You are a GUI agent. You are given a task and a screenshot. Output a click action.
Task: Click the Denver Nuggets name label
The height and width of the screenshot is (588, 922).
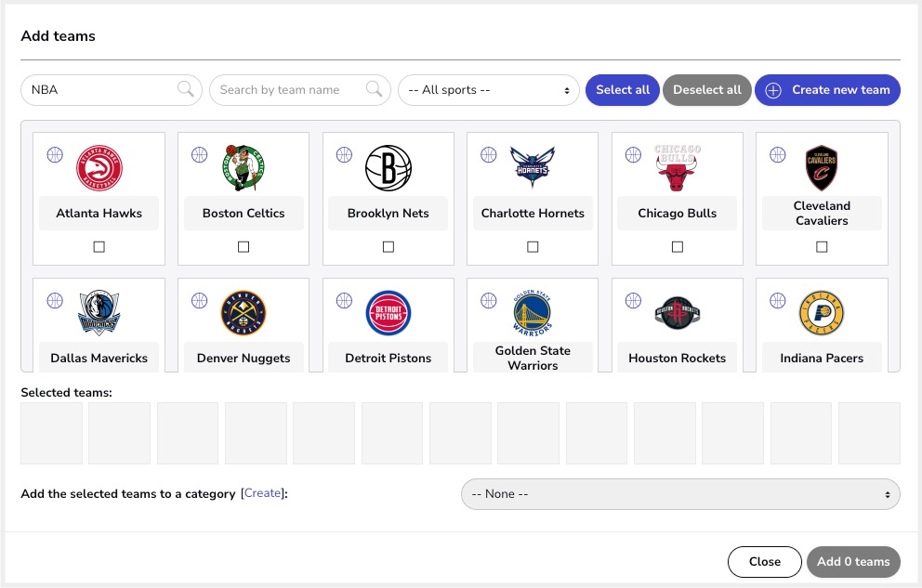click(244, 358)
